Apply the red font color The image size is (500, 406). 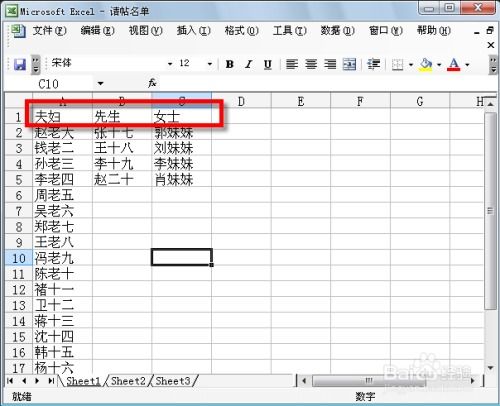[454, 64]
